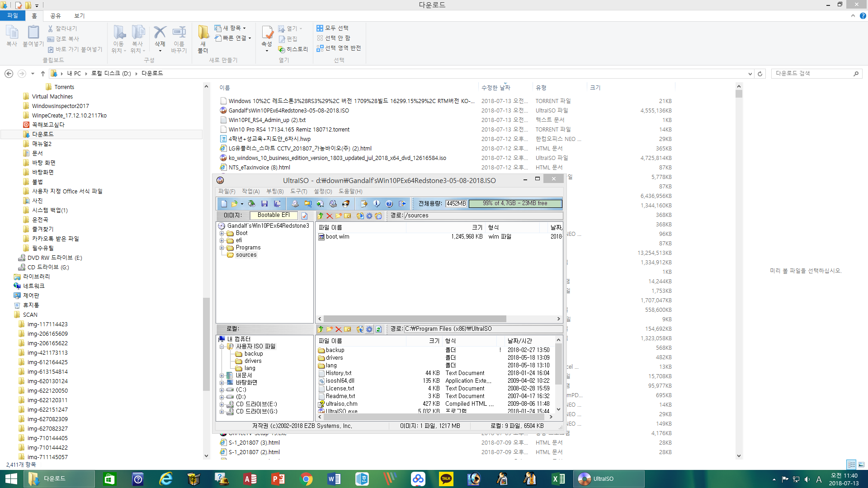This screenshot has width=868, height=488.
Task: Click the New folder icon in image pane toolbar
Action: click(339, 216)
